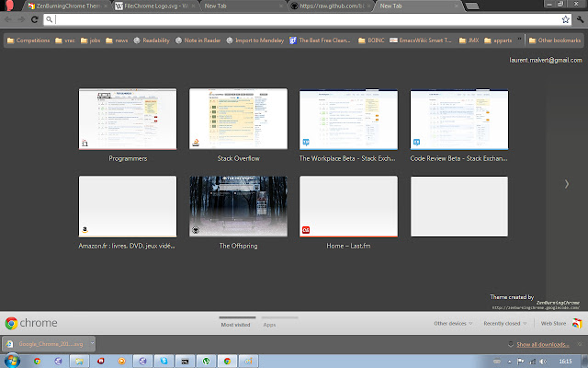
Task: Click the browser back arrow
Action: pos(8,19)
